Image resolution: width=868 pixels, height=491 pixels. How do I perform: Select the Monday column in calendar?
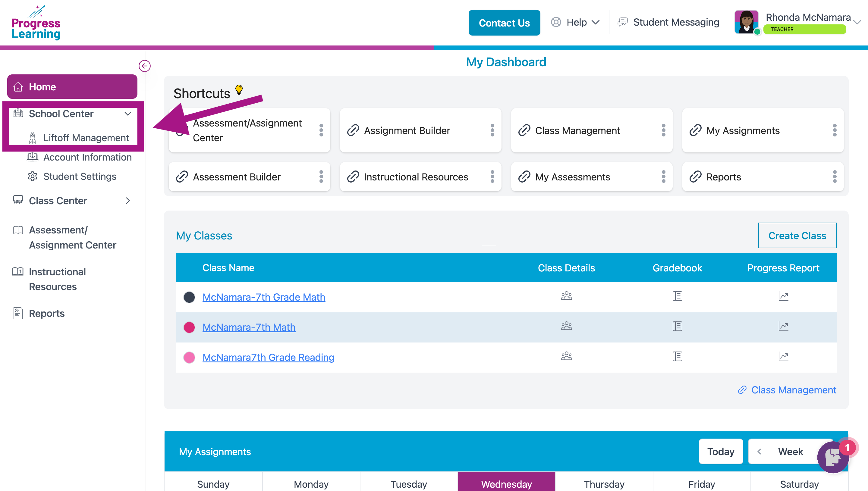311,482
